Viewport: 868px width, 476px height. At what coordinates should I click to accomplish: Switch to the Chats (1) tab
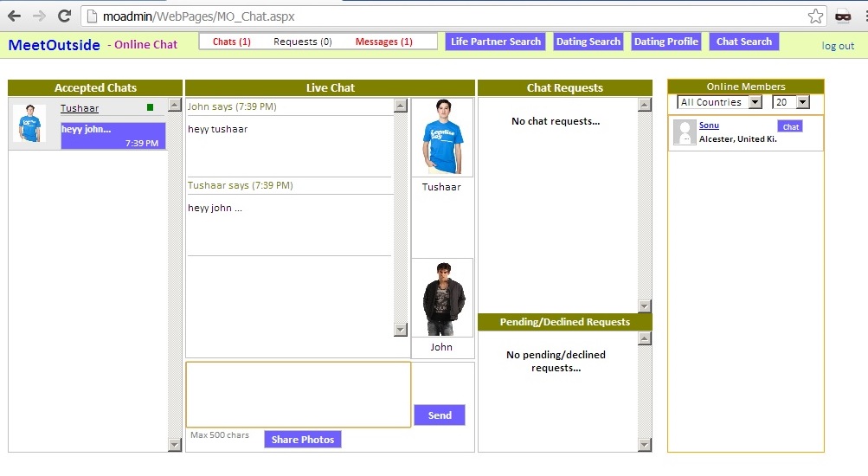click(231, 42)
